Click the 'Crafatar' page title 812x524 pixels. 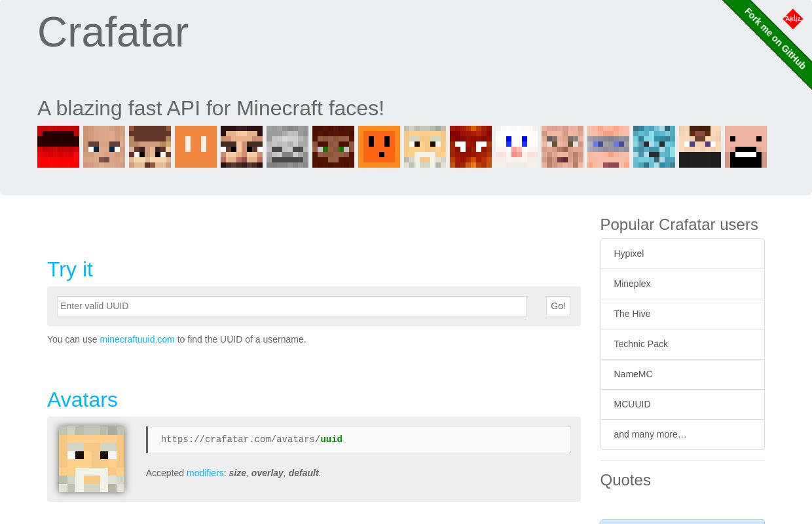113,32
